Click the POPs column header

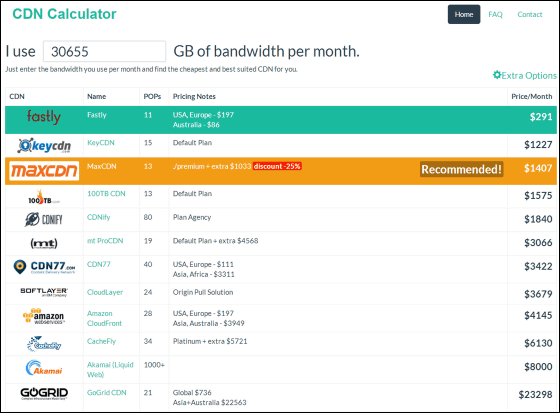152,96
